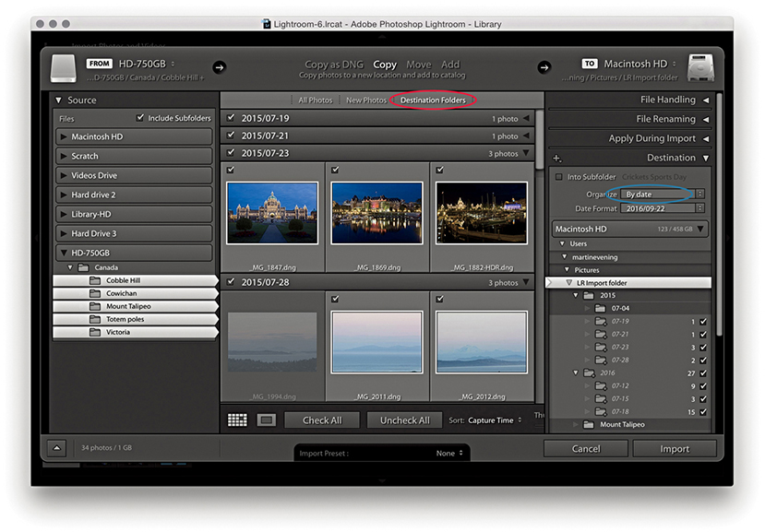The image size is (765, 532).
Task: Click the Uncheck All button
Action: [404, 420]
